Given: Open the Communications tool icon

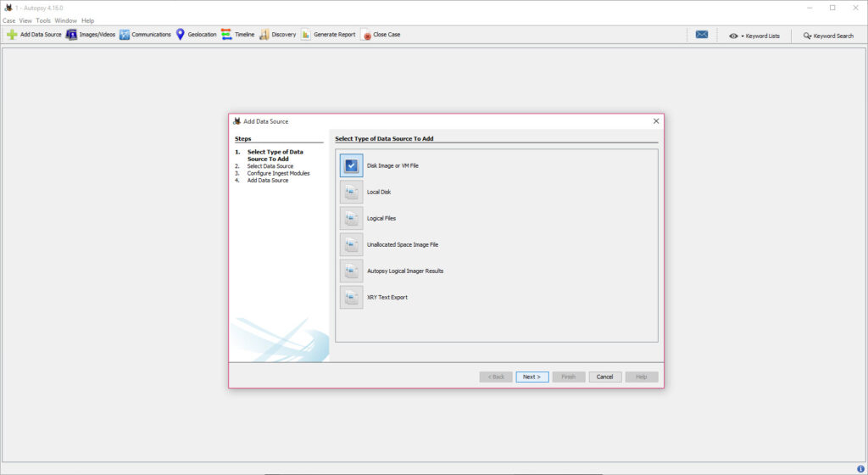Looking at the screenshot, I should coord(125,34).
